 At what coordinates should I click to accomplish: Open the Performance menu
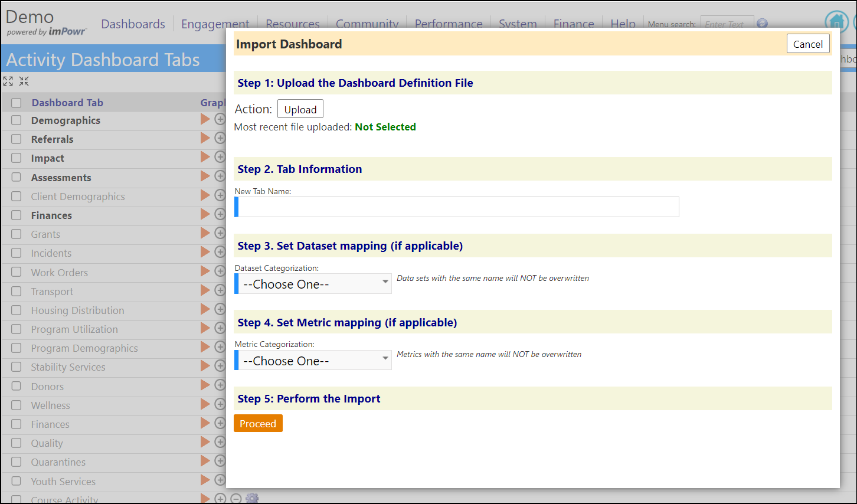click(449, 24)
